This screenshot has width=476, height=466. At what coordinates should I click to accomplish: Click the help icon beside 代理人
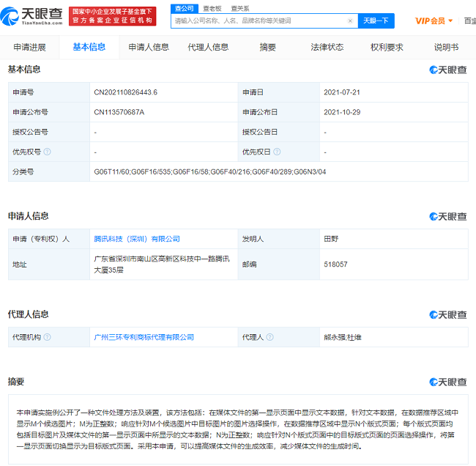(x=269, y=337)
